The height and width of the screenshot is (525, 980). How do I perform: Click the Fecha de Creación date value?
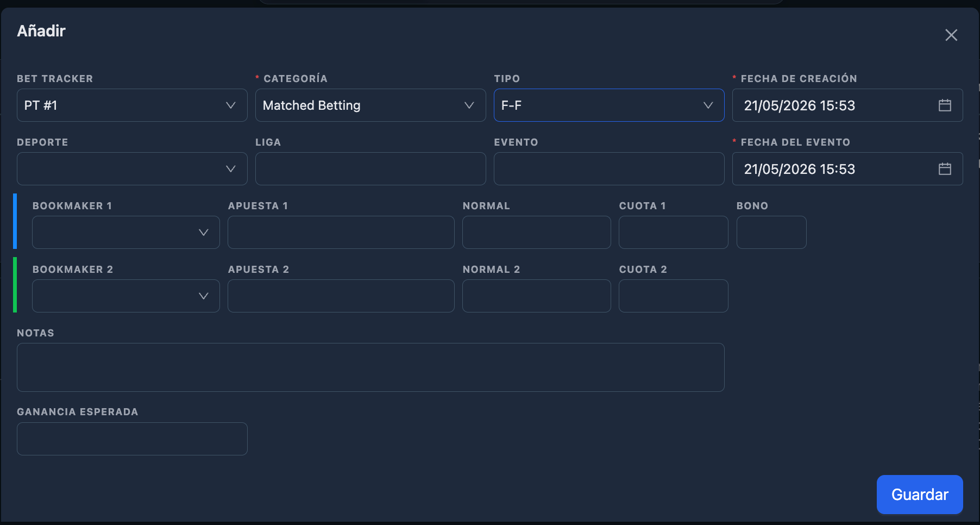pos(799,105)
